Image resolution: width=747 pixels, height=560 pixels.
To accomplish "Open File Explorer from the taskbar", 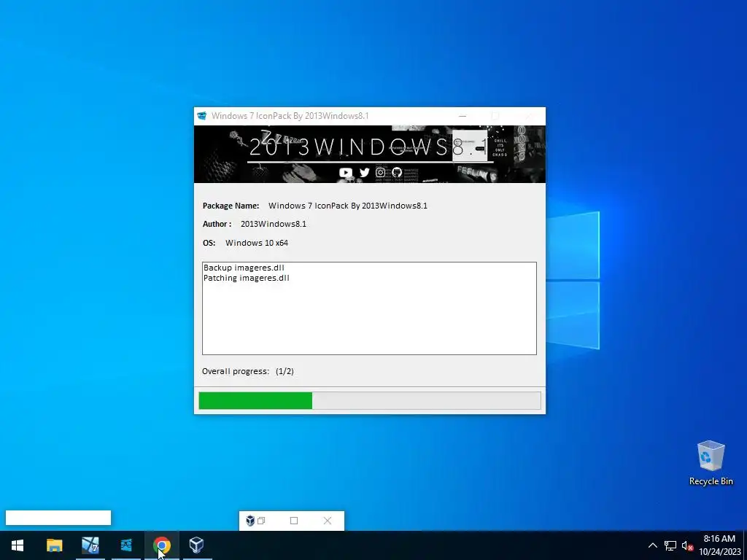I will click(x=54, y=545).
